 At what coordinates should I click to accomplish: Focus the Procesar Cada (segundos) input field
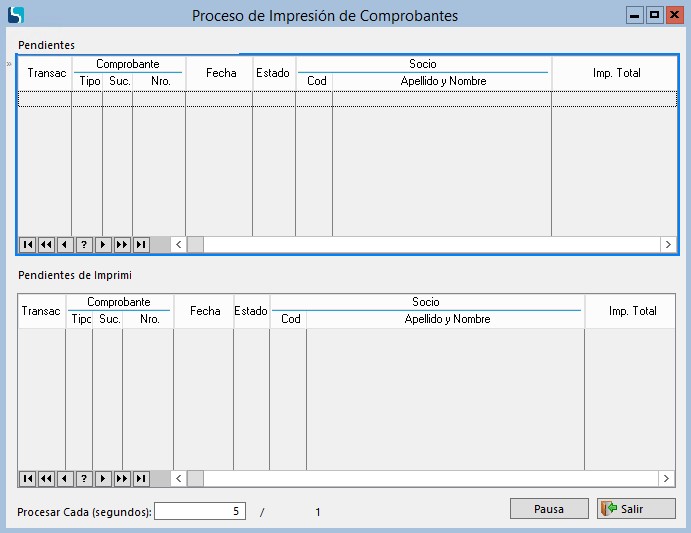tap(200, 511)
